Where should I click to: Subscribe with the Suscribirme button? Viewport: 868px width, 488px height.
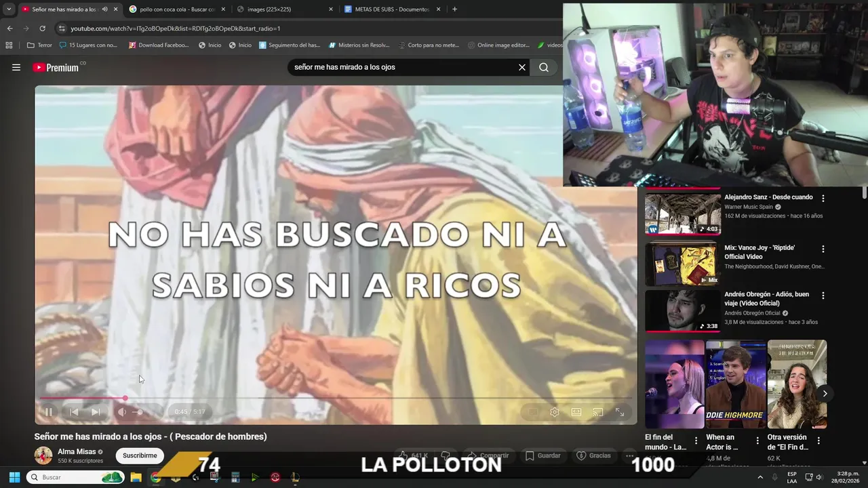[x=140, y=455]
